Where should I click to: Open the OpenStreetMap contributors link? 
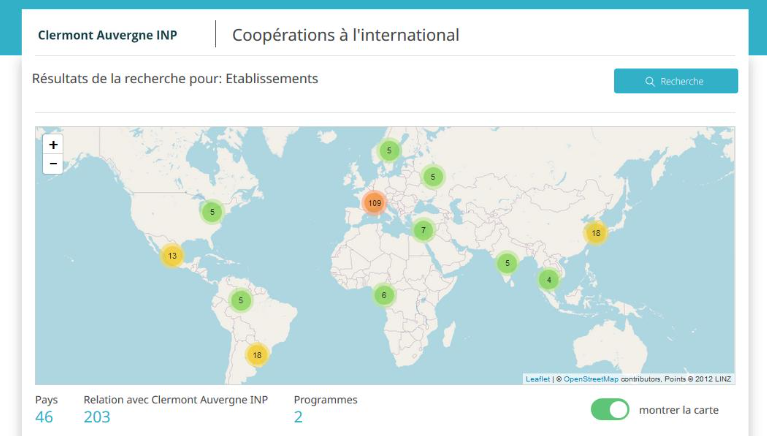[x=590, y=379]
